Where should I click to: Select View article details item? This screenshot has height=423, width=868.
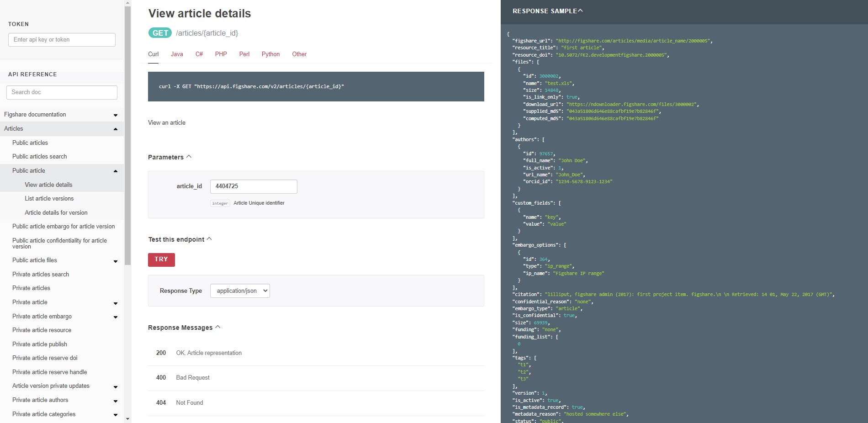click(x=49, y=185)
